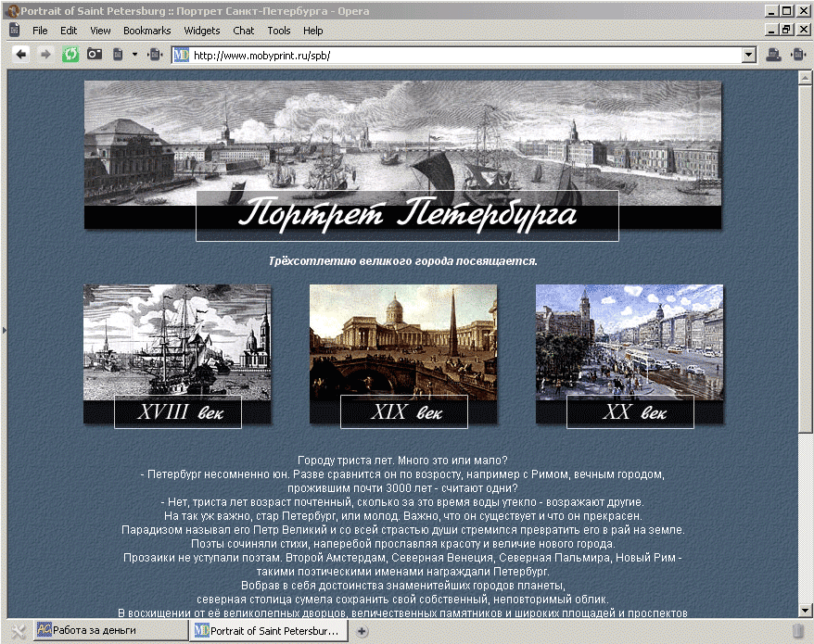Click the 'Трёхсотлетию великого города посвящается.' subtitle
Viewport: 814px width, 644px height.
point(403,261)
